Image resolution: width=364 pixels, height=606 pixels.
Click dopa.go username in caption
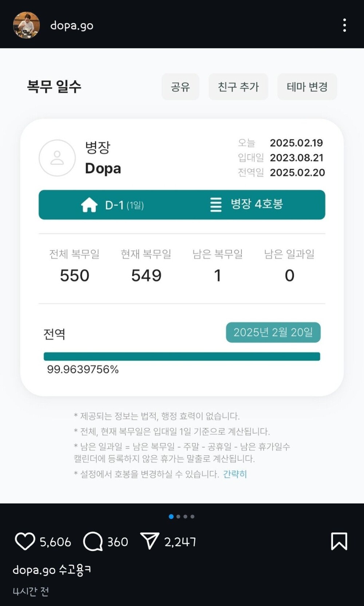34,570
